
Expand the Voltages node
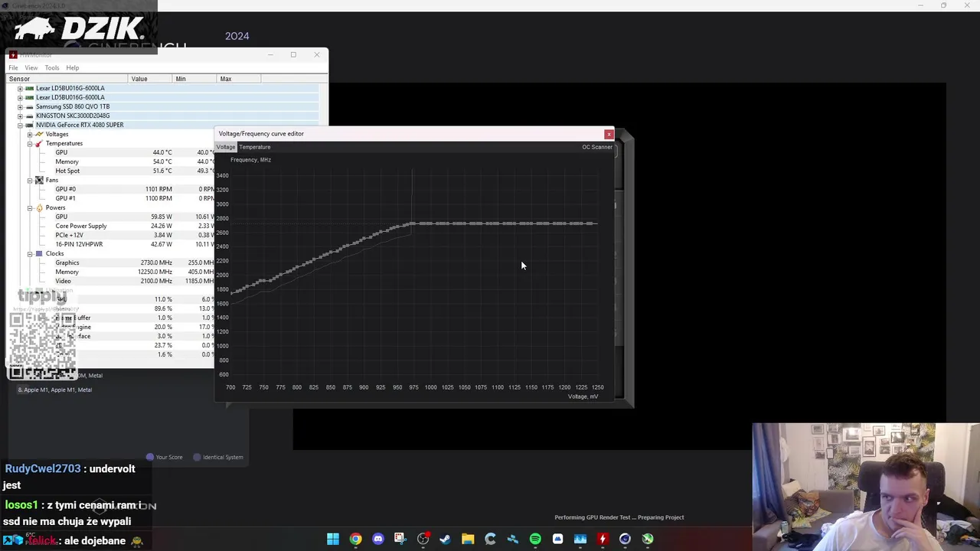(30, 134)
